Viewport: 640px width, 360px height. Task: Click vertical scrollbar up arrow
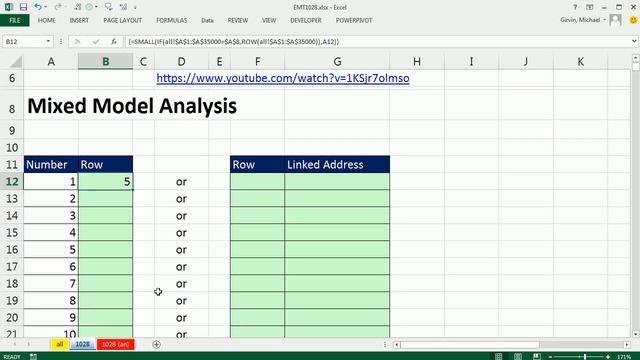click(x=636, y=58)
